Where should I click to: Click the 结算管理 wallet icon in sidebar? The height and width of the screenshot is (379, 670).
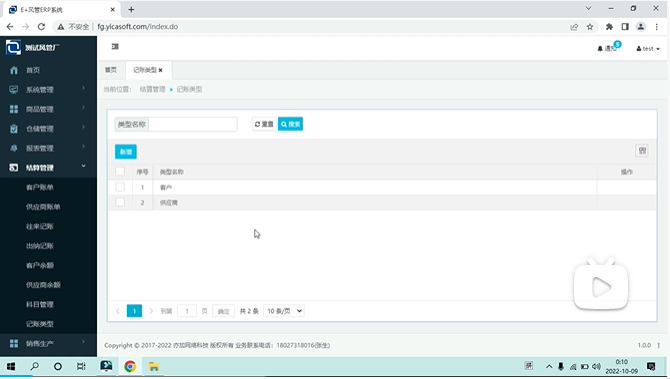click(x=14, y=168)
